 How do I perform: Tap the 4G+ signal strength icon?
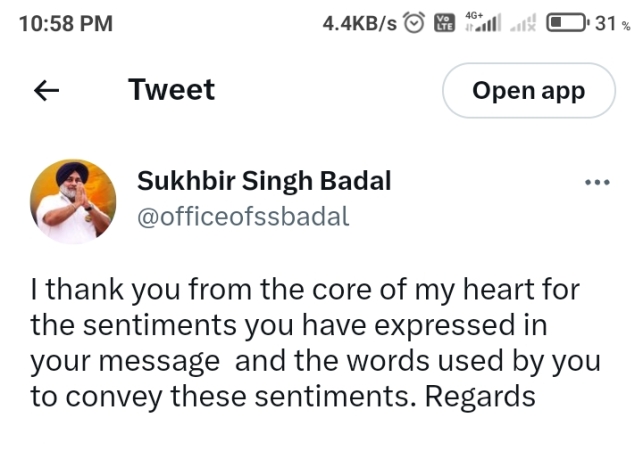tap(483, 22)
